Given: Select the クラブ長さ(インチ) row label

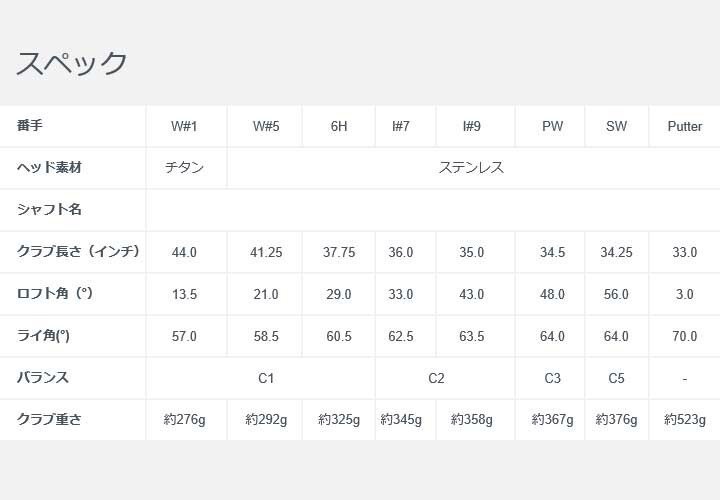Looking at the screenshot, I should tap(78, 252).
